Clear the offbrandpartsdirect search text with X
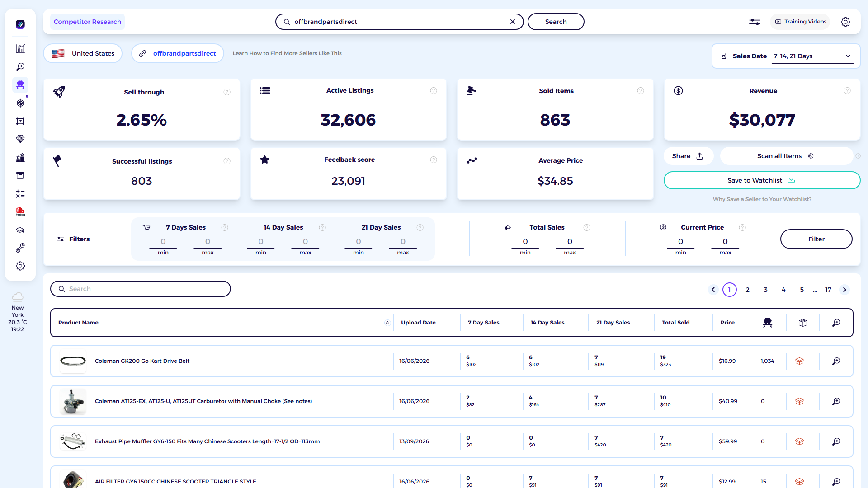868x488 pixels. point(513,22)
